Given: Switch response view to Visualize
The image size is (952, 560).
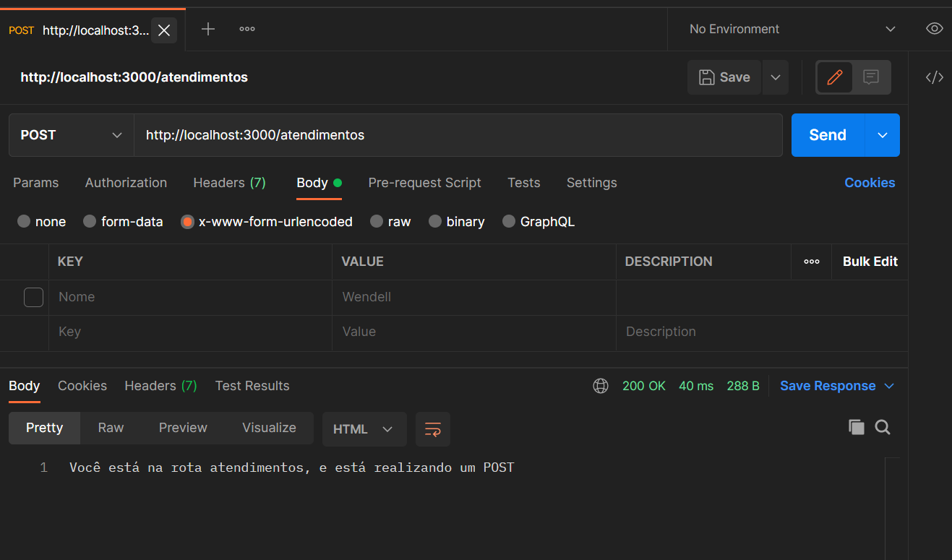Looking at the screenshot, I should click(x=269, y=428).
